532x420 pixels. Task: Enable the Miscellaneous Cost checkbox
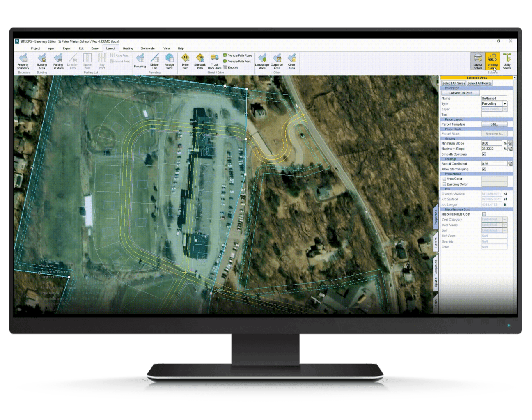coord(484,214)
